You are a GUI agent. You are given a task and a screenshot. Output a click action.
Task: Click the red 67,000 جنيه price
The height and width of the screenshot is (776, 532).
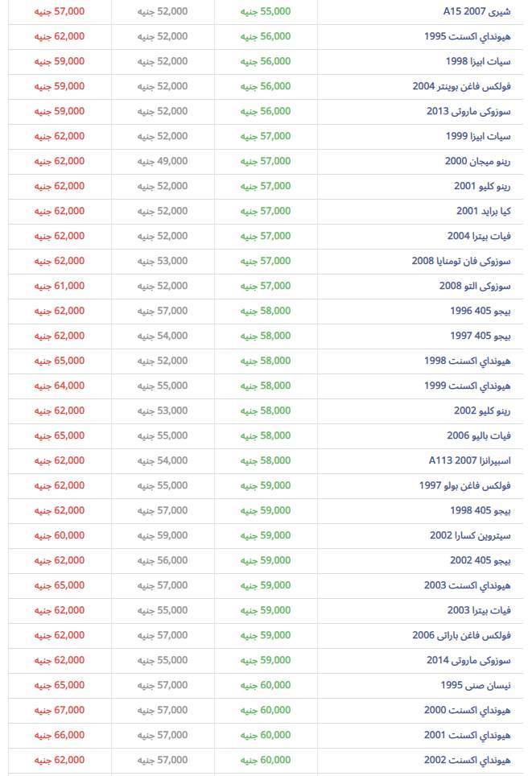[60, 710]
